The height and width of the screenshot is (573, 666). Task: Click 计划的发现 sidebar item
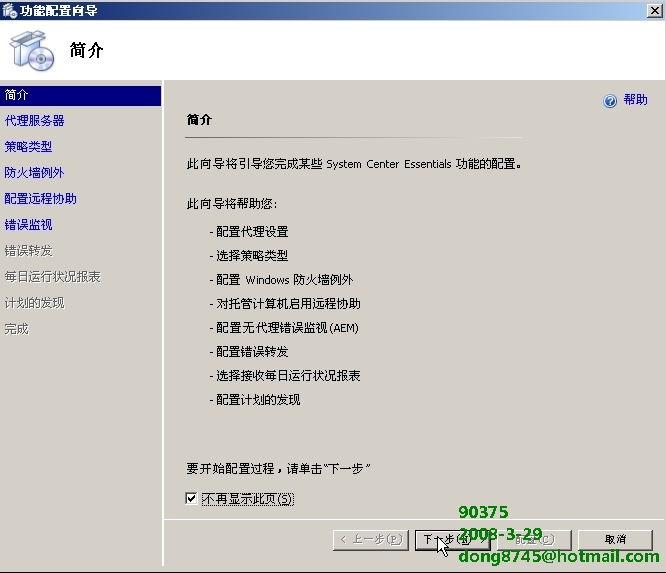pyautogui.click(x=34, y=303)
